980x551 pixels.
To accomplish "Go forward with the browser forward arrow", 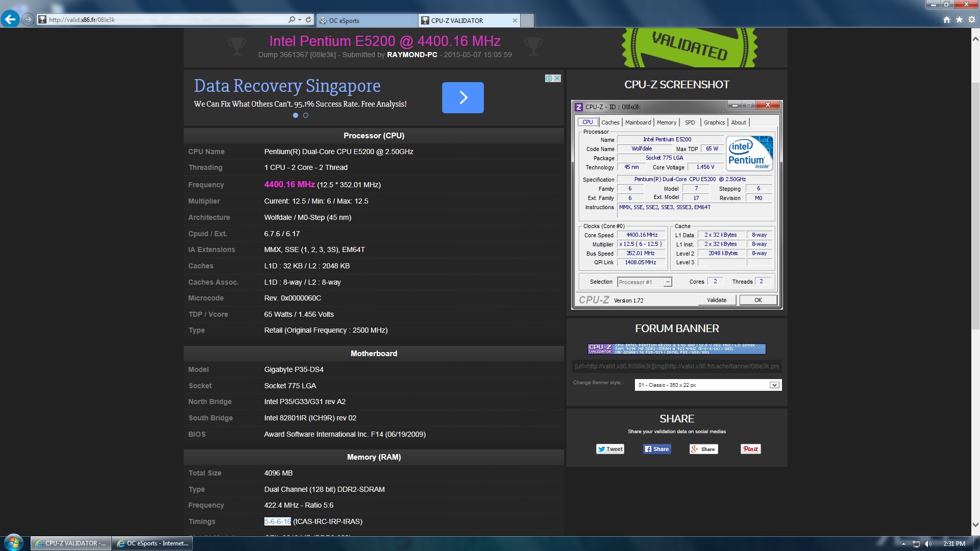I will 28,20.
